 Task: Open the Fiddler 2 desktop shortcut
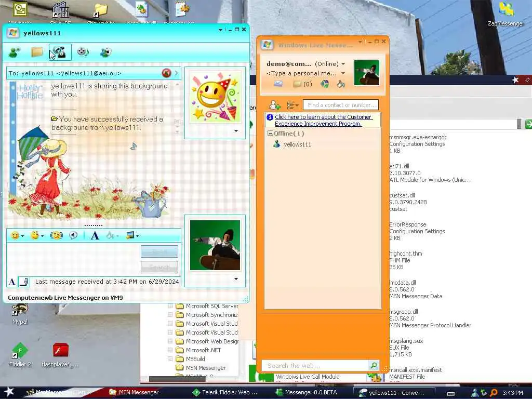click(20, 355)
